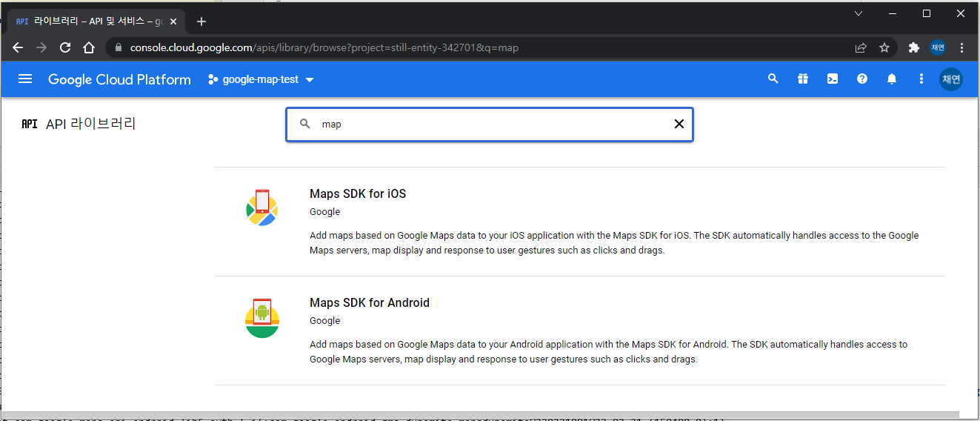This screenshot has width=980, height=421.
Task: Click the Chrome profile avatar 채연
Action: pyautogui.click(x=939, y=47)
